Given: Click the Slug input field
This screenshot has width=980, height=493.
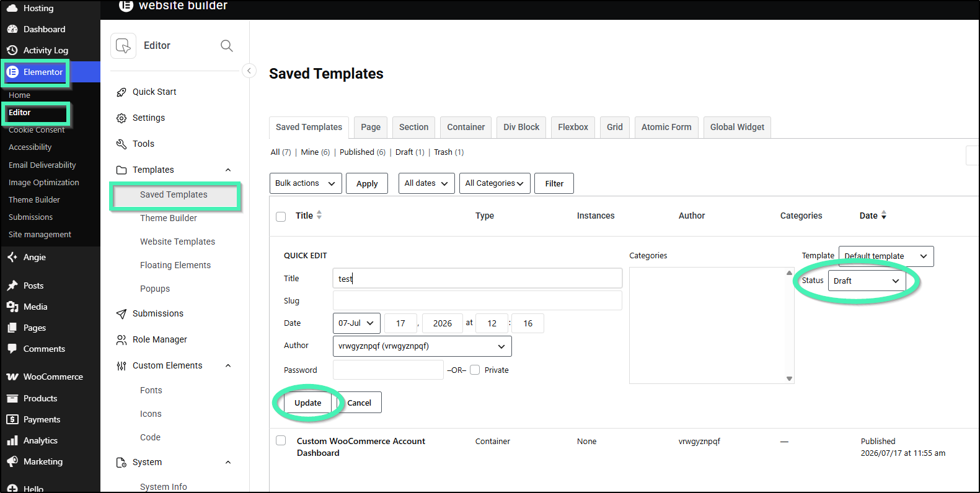Looking at the screenshot, I should [477, 300].
